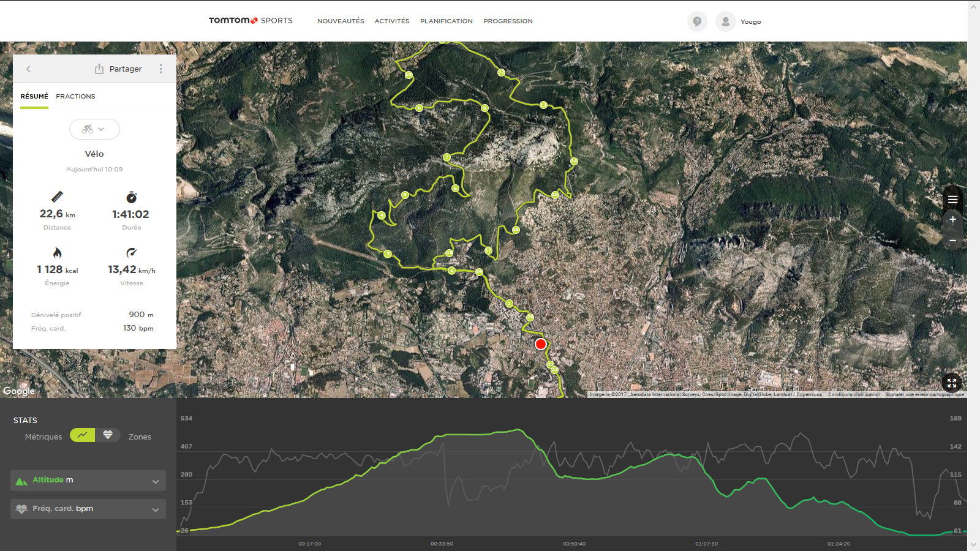Open the Activités menu
The height and width of the screenshot is (551, 980).
click(392, 21)
